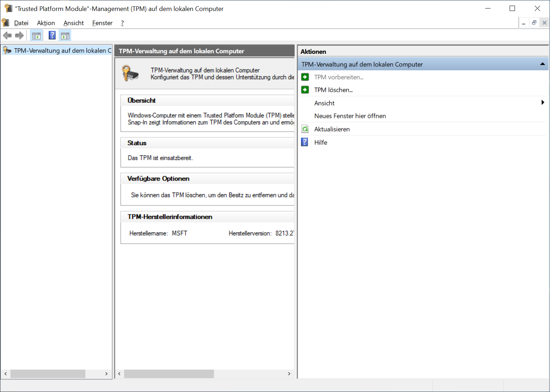Expand the Ansicht submenu arrow
Viewport: 550px width, 392px height.
(543, 103)
